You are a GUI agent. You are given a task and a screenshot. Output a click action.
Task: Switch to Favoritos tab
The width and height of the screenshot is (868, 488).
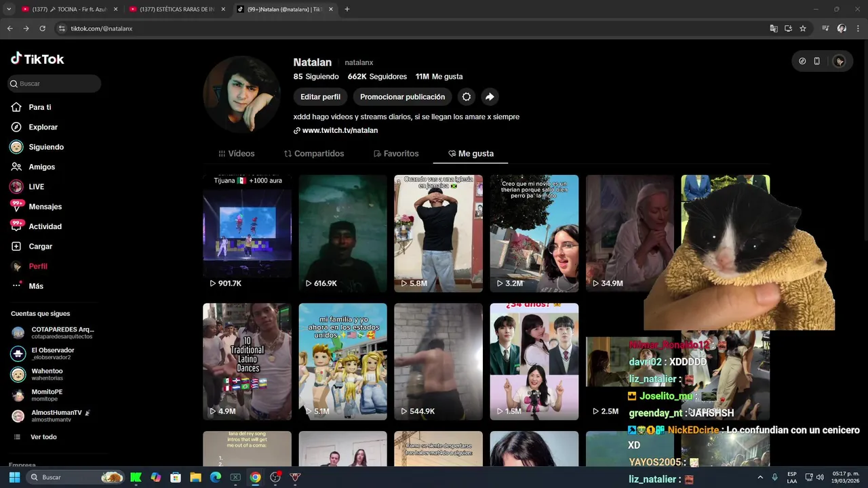pyautogui.click(x=396, y=154)
